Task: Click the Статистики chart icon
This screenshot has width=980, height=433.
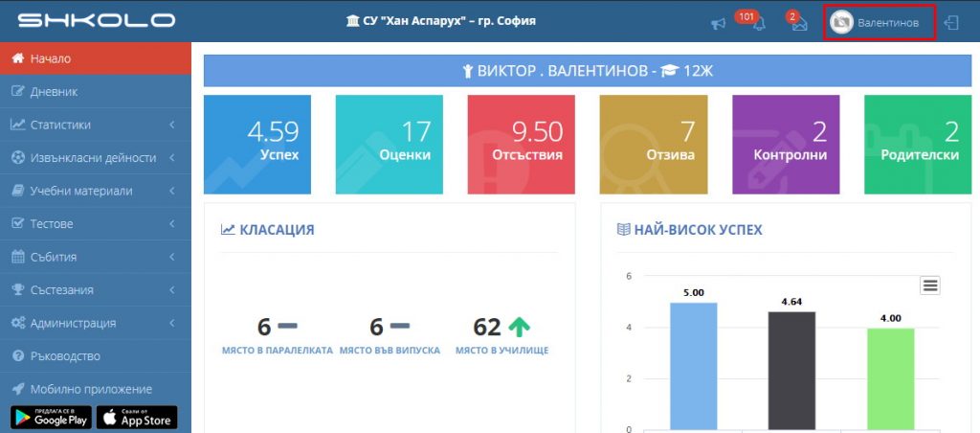Action: (x=18, y=125)
